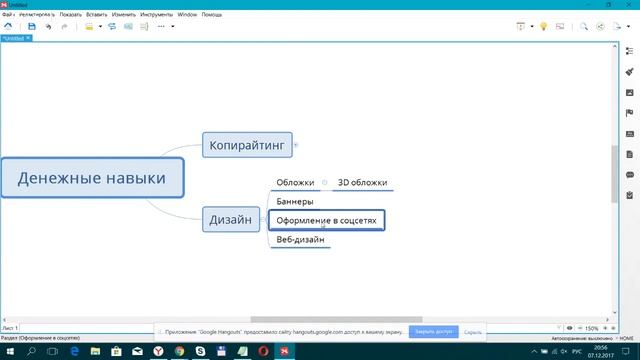Viewport: 640px width, 360px height.
Task: Open the presentation icon's dropdown arrow
Action: coord(532,27)
